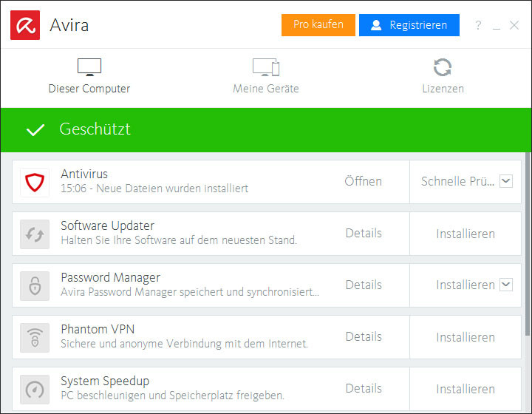Screen dimensions: 532x414
Task: Expand the Antivirus Schnelle Prüfung dropdown arrow
Action: pyautogui.click(x=505, y=181)
